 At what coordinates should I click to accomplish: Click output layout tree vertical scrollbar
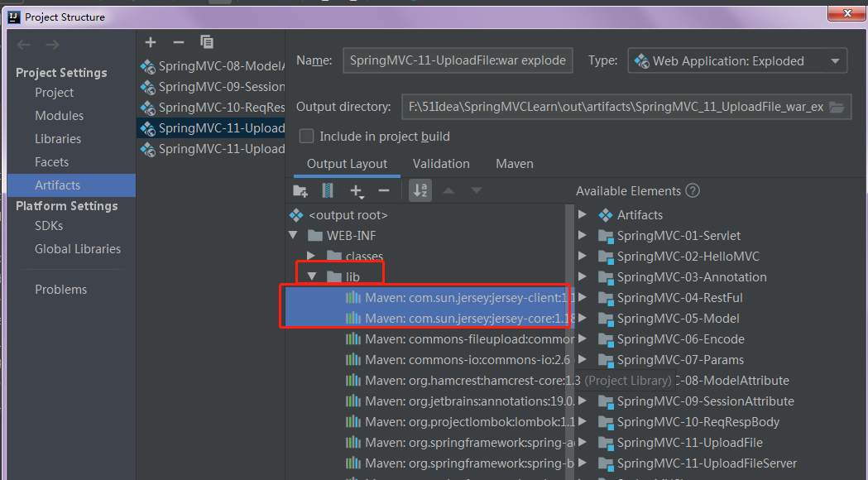(569, 340)
